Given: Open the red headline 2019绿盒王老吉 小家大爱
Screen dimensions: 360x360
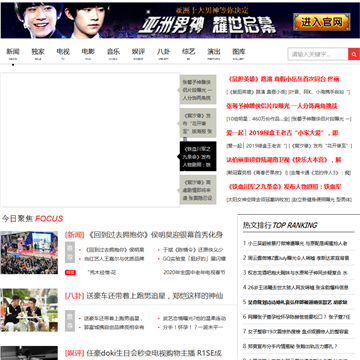Looking at the screenshot, I should tap(282, 133).
